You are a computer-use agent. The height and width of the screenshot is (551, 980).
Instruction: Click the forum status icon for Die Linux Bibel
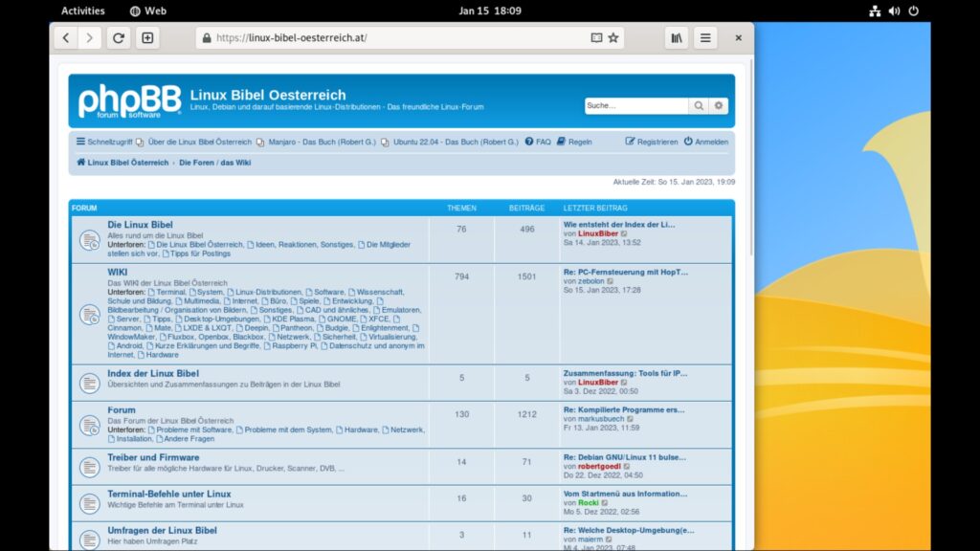coord(89,240)
